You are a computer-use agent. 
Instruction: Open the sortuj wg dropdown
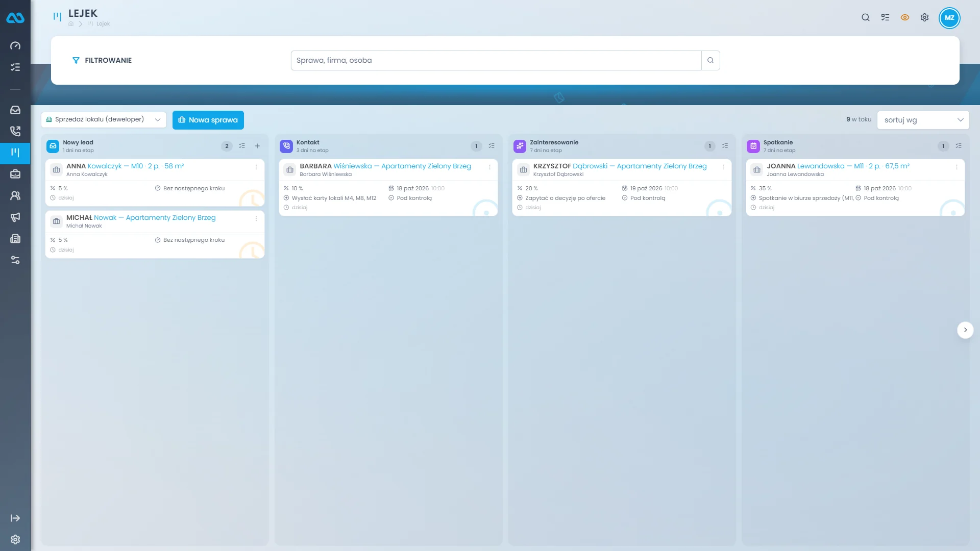tap(923, 120)
